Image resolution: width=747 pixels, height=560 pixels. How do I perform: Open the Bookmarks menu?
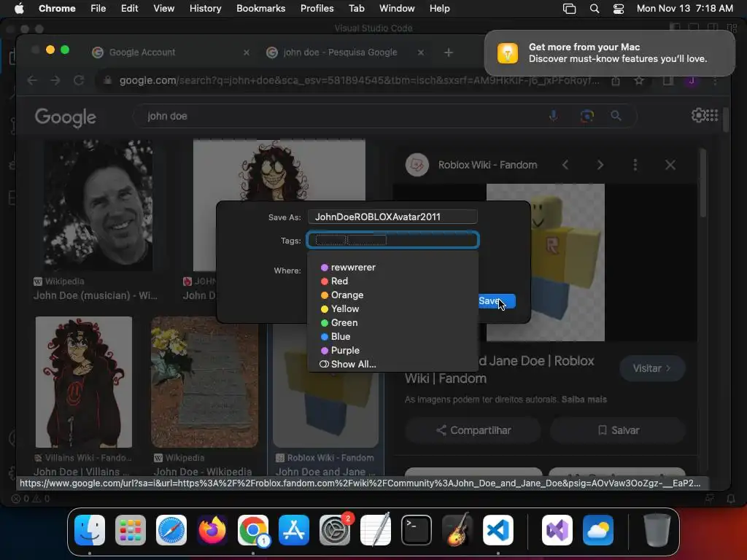point(260,9)
